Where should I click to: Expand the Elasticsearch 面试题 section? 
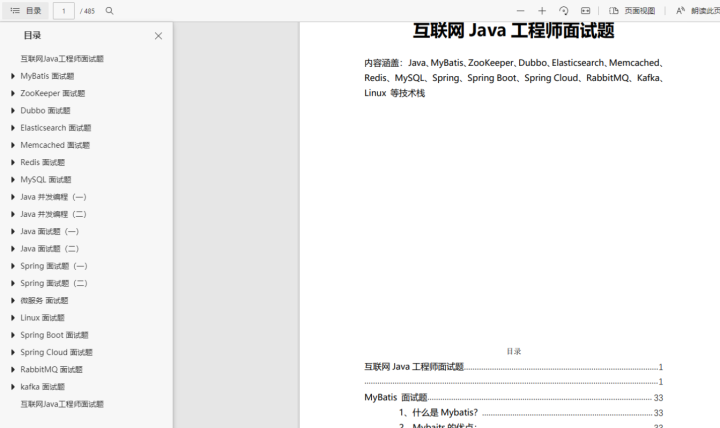point(13,128)
